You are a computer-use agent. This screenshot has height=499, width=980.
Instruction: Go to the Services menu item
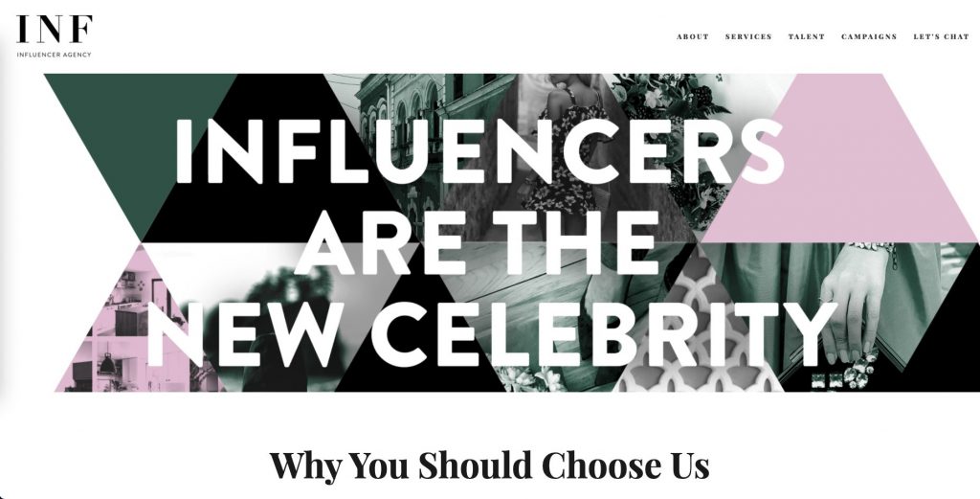748,36
